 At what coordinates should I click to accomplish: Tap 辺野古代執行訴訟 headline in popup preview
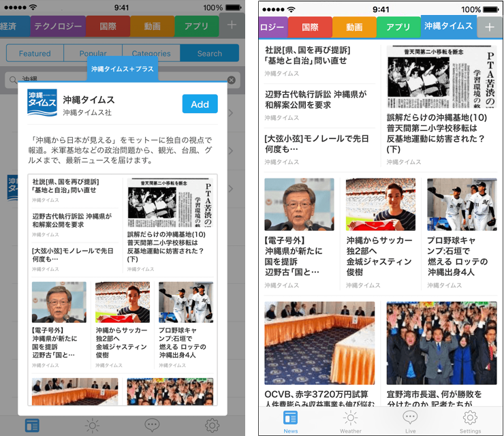(x=72, y=220)
